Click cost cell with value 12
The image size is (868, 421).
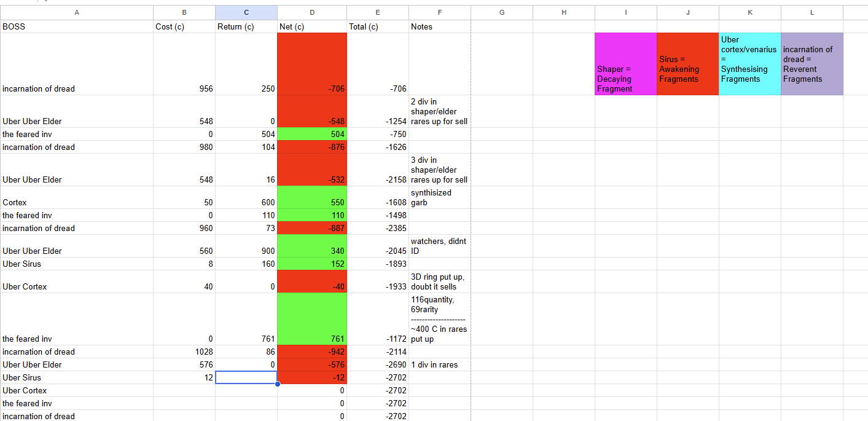point(184,377)
